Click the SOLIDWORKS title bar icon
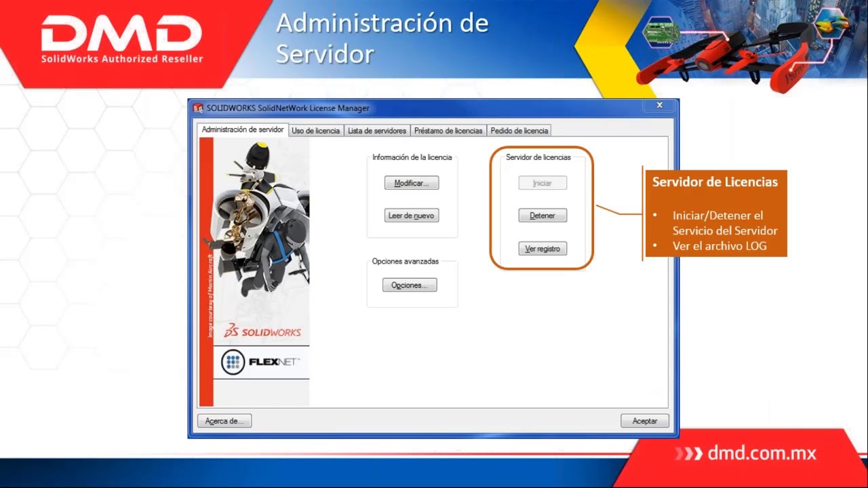The image size is (868, 488). (198, 108)
